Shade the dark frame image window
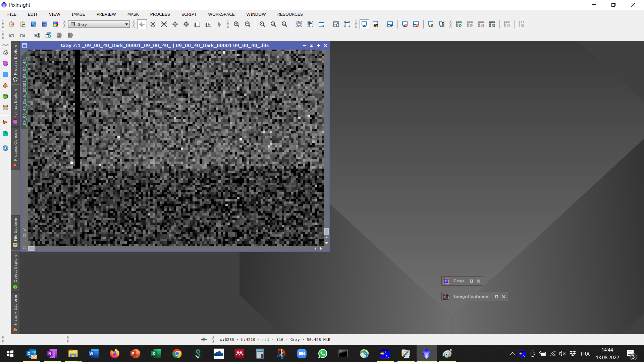The width and height of the screenshot is (644, 362). pos(311,46)
